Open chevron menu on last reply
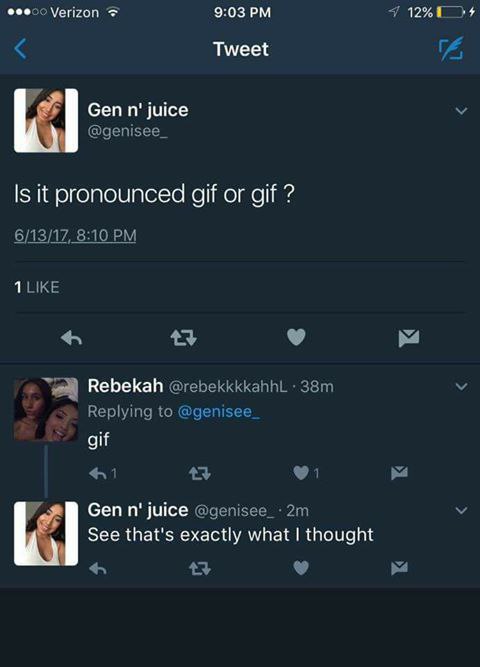This screenshot has height=667, width=480. point(461,510)
